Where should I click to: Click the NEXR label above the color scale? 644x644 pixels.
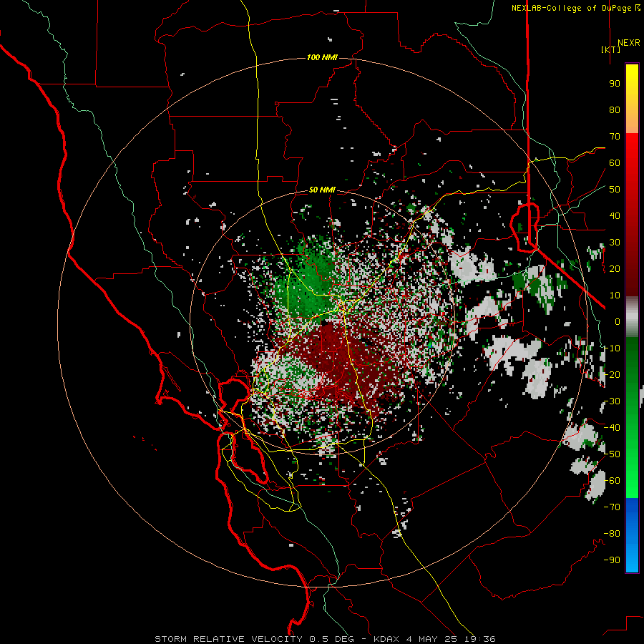click(x=628, y=43)
